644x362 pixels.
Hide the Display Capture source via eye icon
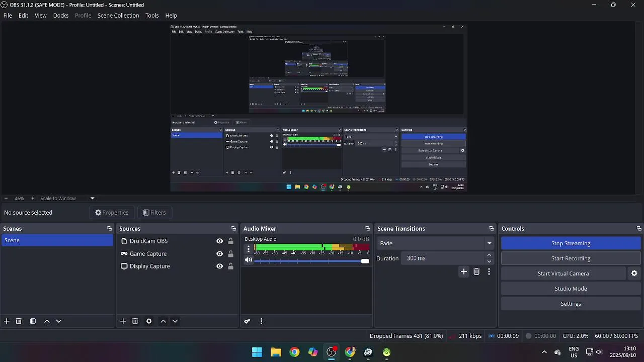(220, 266)
